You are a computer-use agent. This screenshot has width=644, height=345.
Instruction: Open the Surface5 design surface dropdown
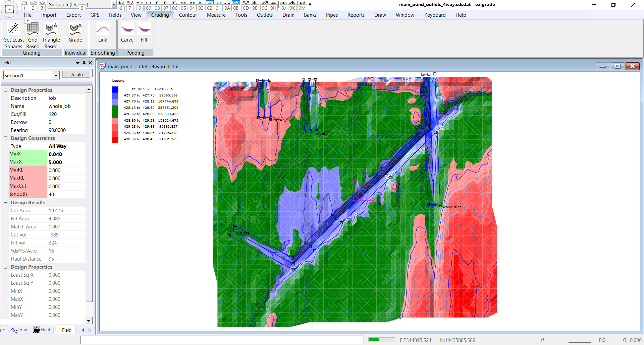(114, 5)
